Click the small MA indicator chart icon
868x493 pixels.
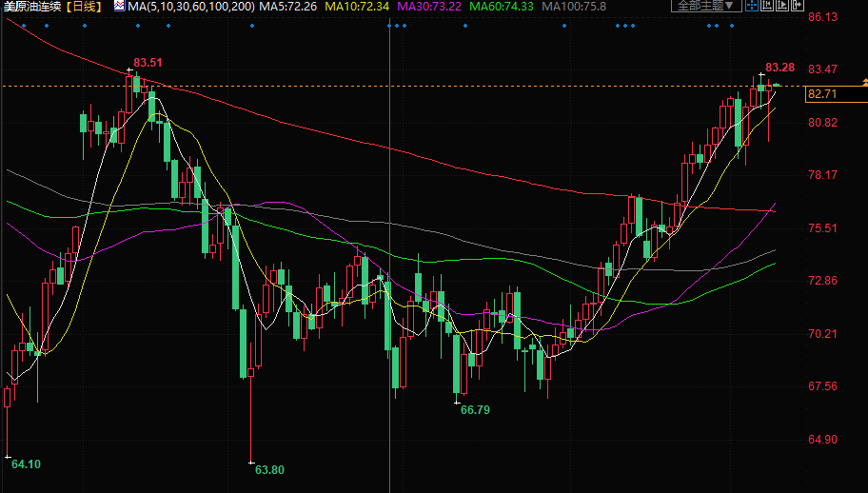pyautogui.click(x=119, y=6)
